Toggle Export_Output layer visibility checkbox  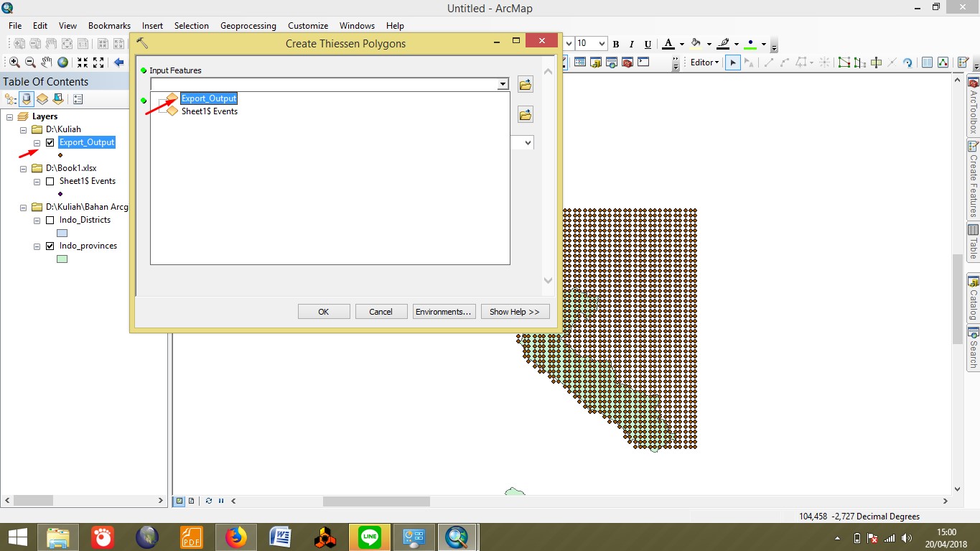click(x=50, y=142)
